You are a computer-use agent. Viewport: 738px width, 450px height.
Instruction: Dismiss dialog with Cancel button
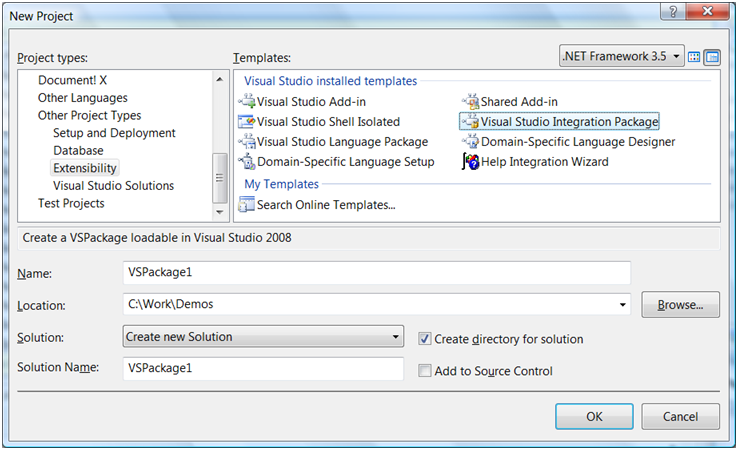pyautogui.click(x=680, y=416)
